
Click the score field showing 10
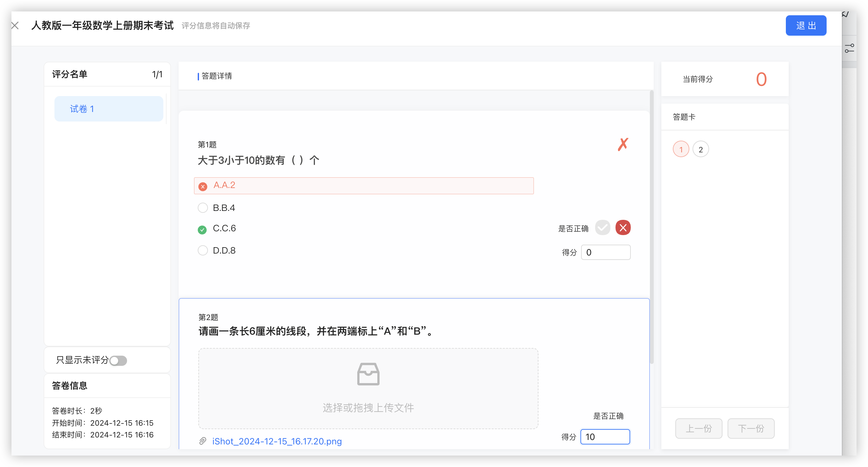(x=605, y=437)
